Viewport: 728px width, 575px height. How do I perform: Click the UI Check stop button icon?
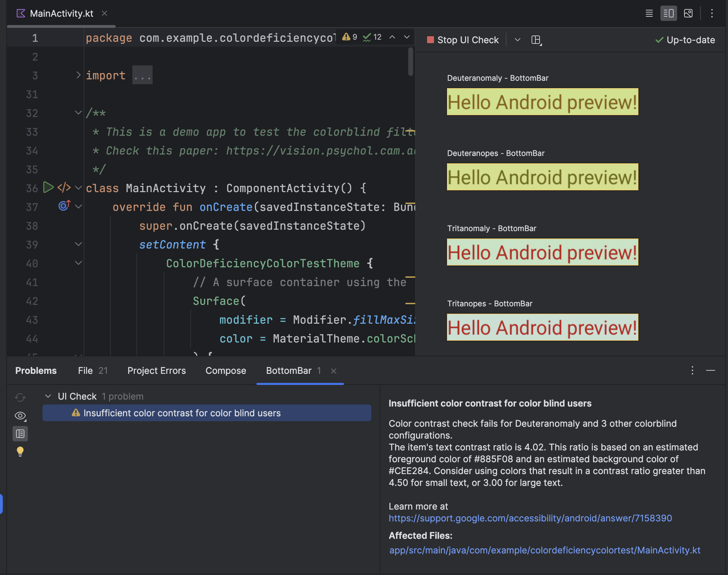pyautogui.click(x=429, y=40)
